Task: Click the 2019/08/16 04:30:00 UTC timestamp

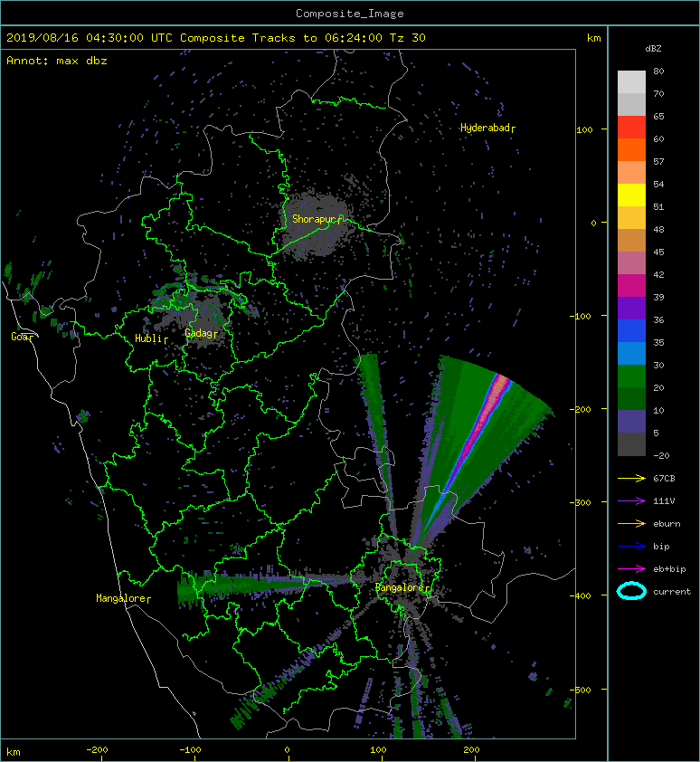Action: coord(89,38)
